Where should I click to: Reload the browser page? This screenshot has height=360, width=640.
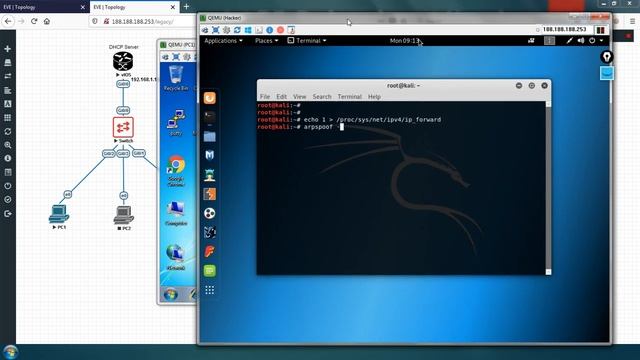point(34,21)
